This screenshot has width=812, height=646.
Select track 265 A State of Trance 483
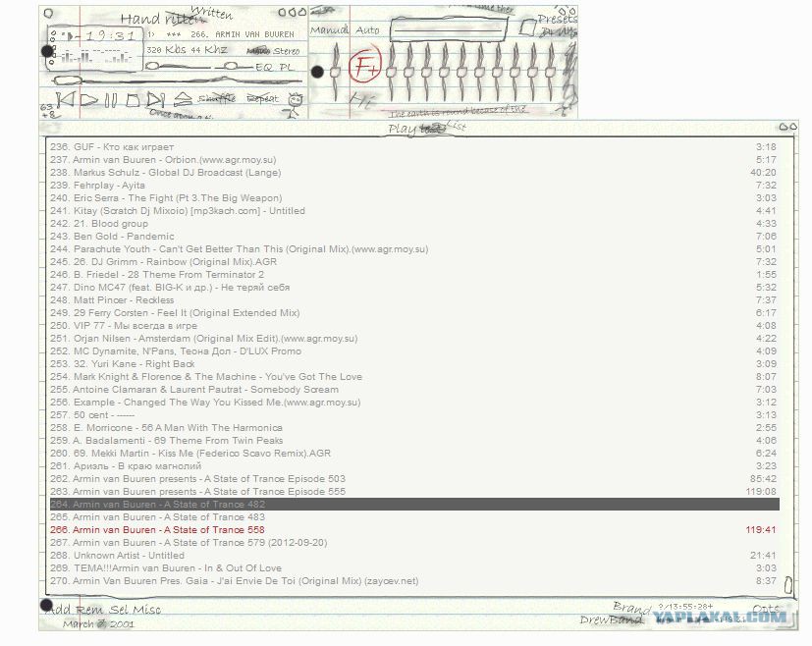[x=414, y=517]
